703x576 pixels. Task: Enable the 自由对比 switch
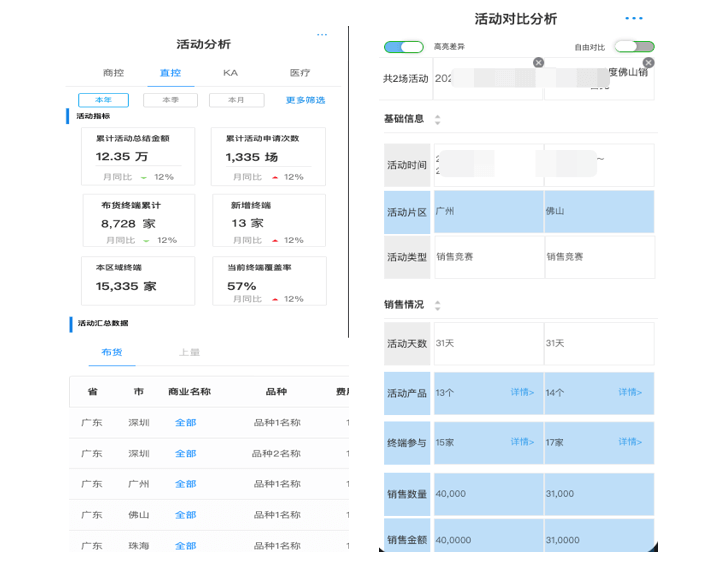[634, 47]
